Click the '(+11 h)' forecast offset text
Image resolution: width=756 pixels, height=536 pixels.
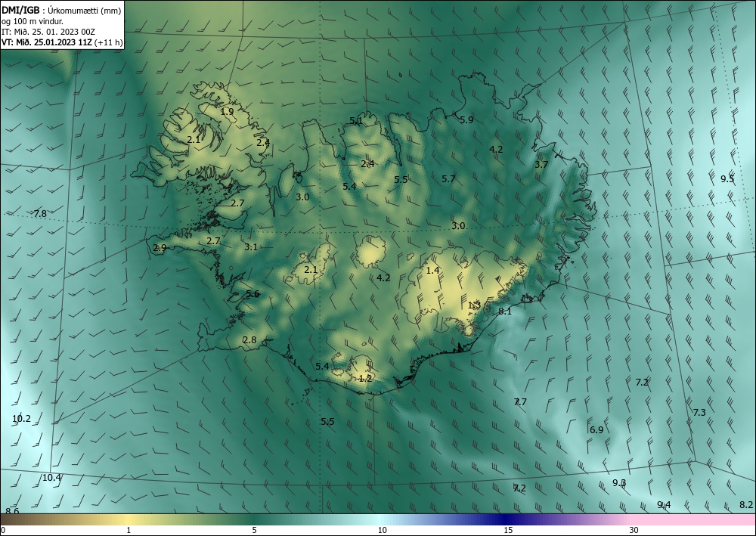point(109,42)
